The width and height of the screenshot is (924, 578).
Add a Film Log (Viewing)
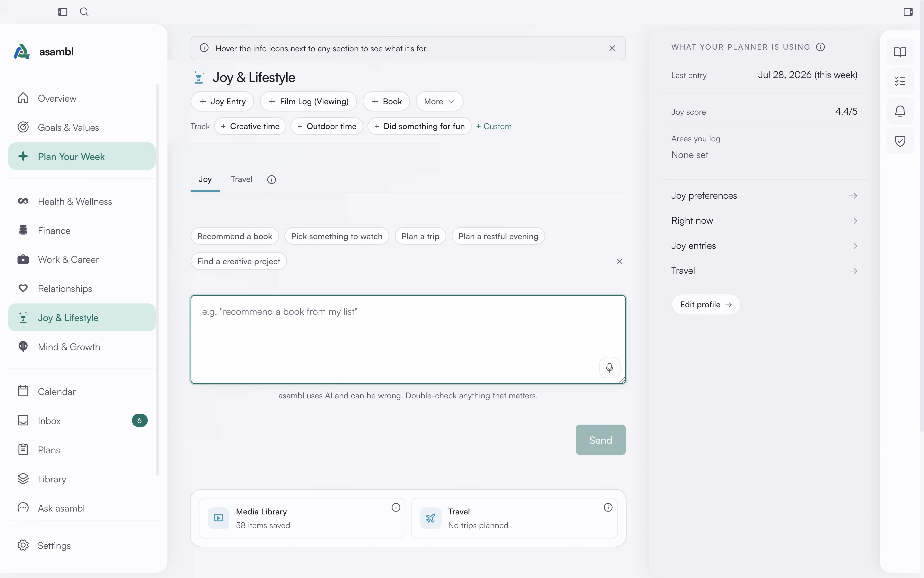click(x=308, y=101)
